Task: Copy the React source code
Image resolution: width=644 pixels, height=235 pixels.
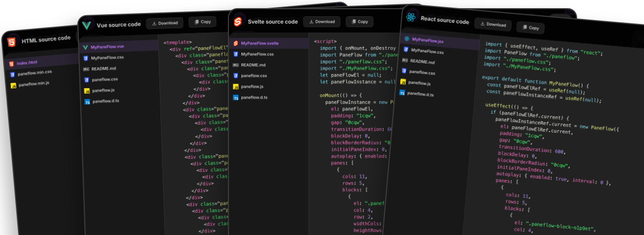Action: 531,28
